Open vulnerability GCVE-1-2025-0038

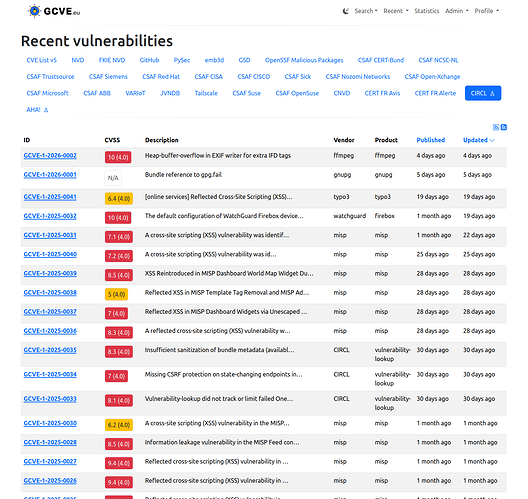[50, 293]
